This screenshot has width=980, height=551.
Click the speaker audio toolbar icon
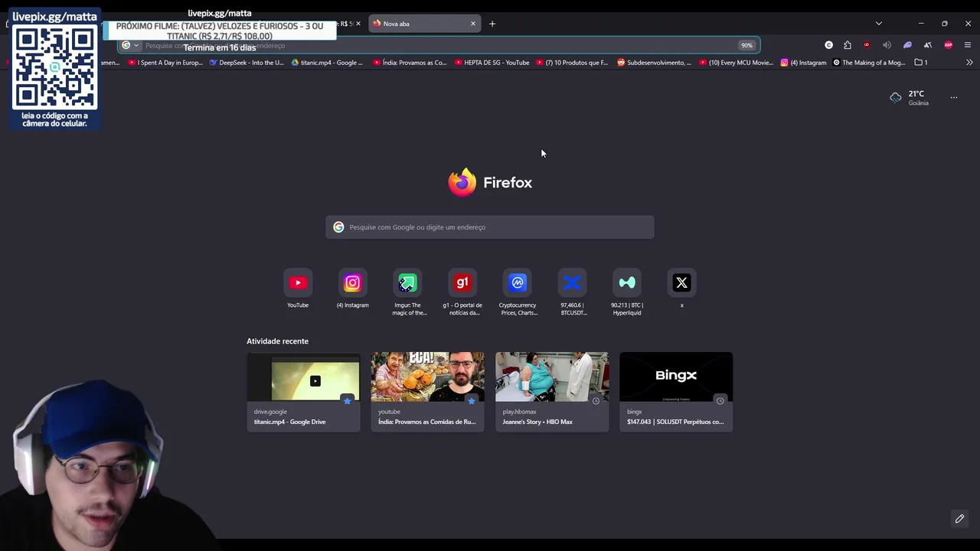coord(887,45)
